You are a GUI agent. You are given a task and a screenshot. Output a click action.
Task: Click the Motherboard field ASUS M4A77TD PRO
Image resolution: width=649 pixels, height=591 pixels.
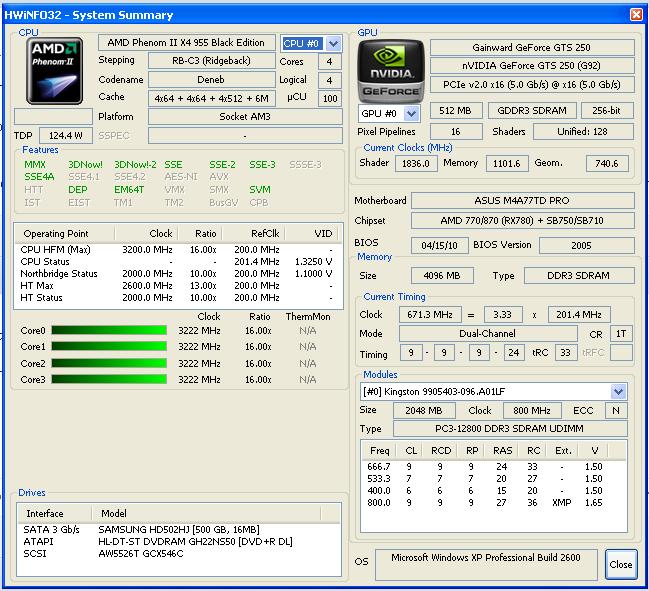tap(522, 201)
